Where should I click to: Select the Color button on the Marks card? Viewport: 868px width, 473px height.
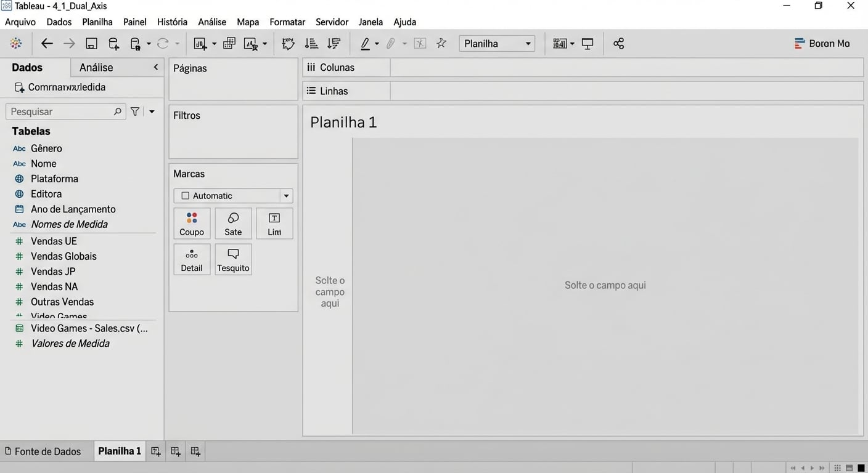click(x=191, y=223)
